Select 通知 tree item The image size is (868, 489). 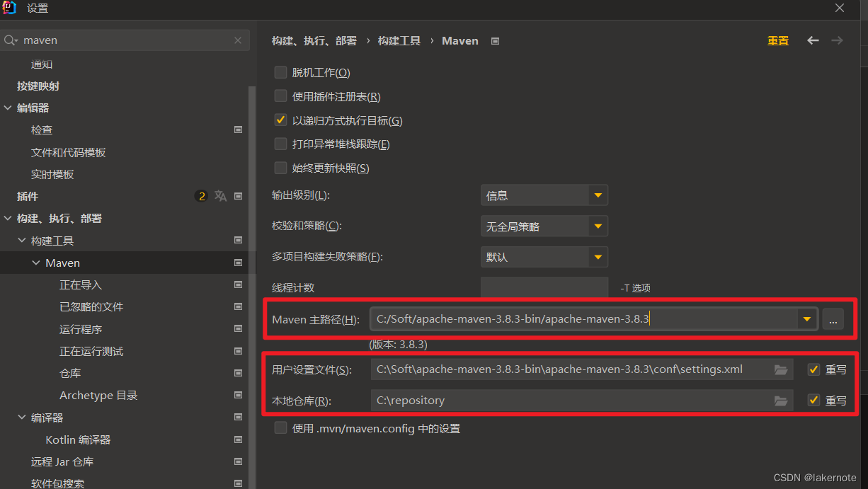(42, 64)
